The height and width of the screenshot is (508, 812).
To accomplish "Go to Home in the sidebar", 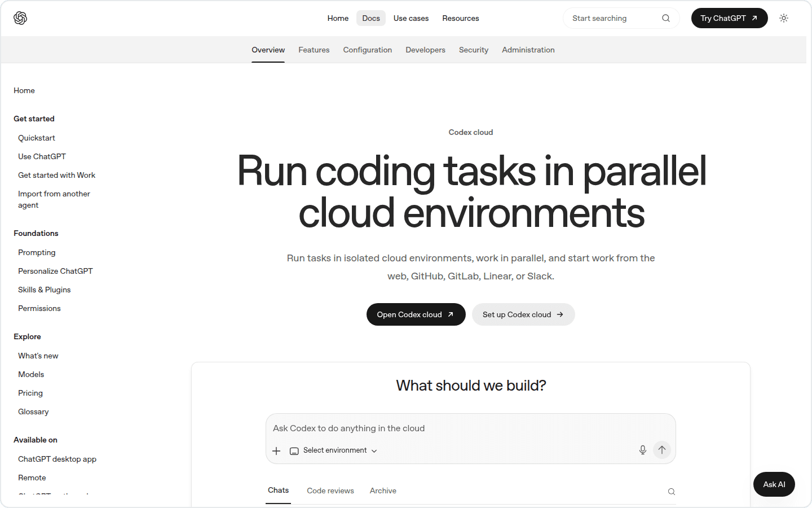I will point(24,90).
